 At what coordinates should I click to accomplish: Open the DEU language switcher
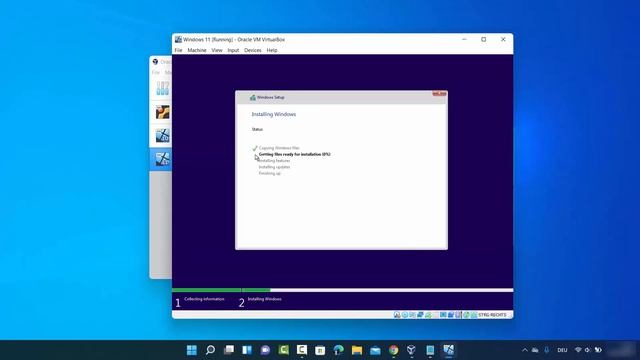562,350
